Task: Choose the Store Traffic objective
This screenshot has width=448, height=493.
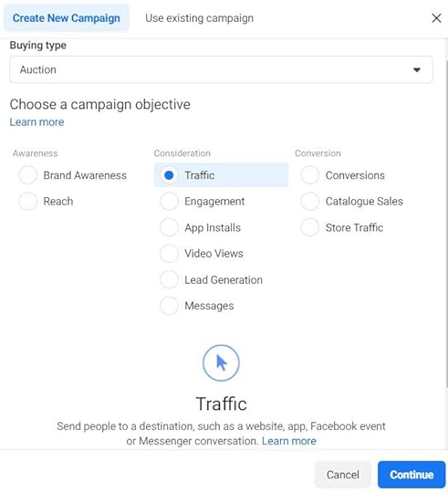Action: click(309, 227)
